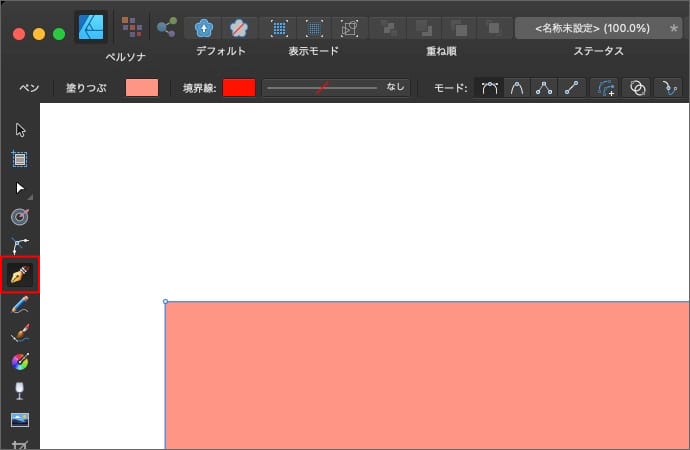Select the Artboard tool

pos(20,158)
